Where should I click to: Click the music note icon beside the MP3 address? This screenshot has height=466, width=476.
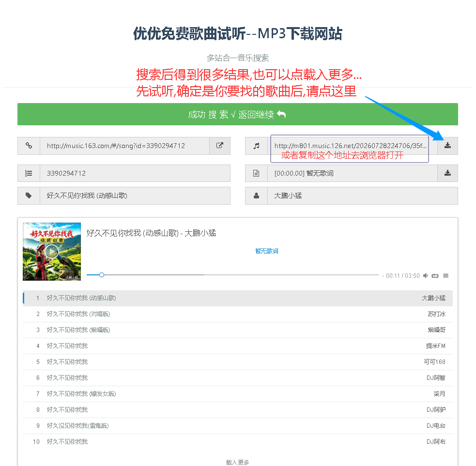click(x=257, y=146)
